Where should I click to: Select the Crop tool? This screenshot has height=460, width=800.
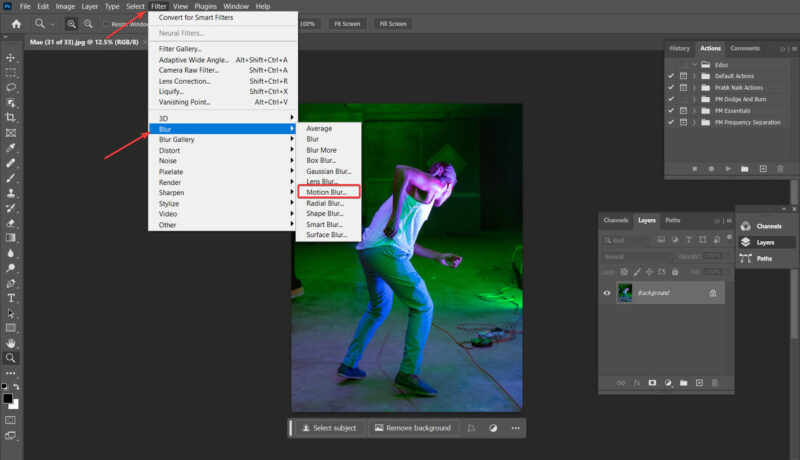(x=10, y=117)
